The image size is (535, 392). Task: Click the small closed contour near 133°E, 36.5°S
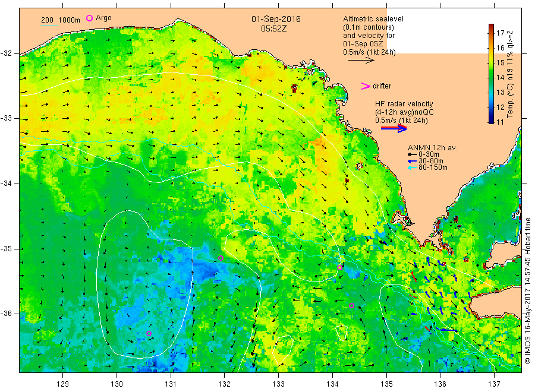pyautogui.click(x=283, y=349)
